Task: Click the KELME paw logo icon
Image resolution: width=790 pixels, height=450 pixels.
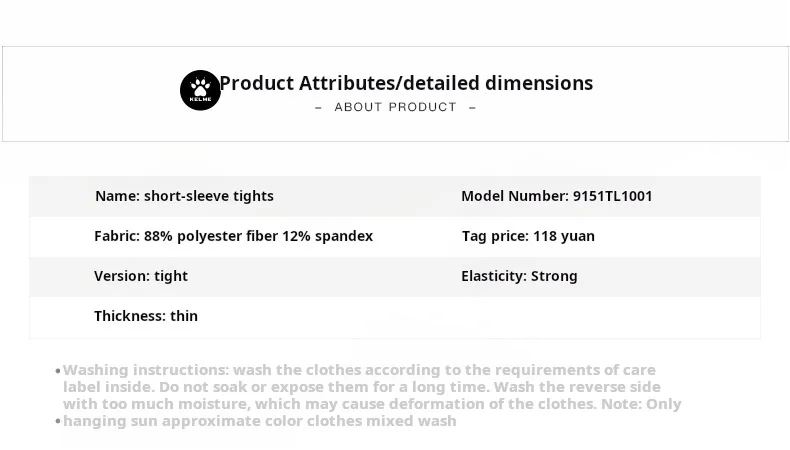Action: click(x=200, y=90)
